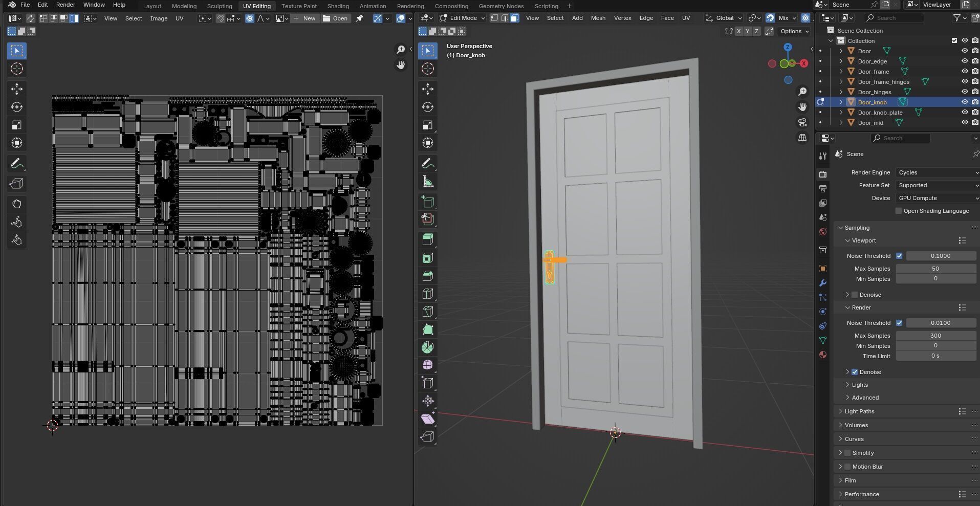Open the Device dropdown
Screen dimensions: 980x506
point(937,198)
